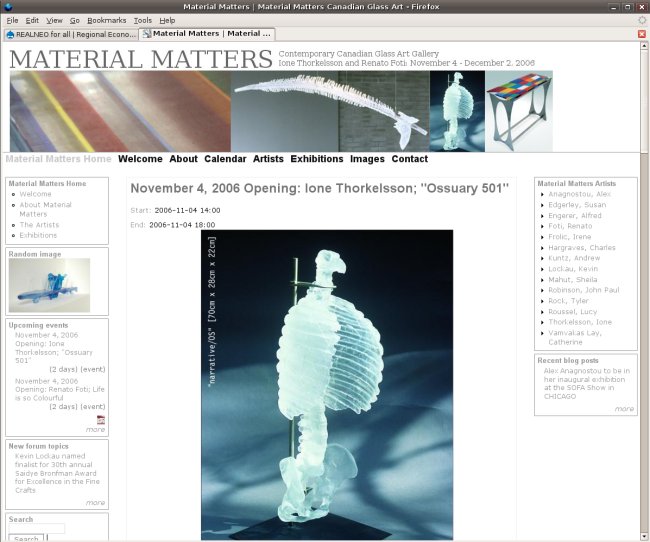Open artist Kuntz, Andrew
The image size is (650, 542).
[574, 258]
